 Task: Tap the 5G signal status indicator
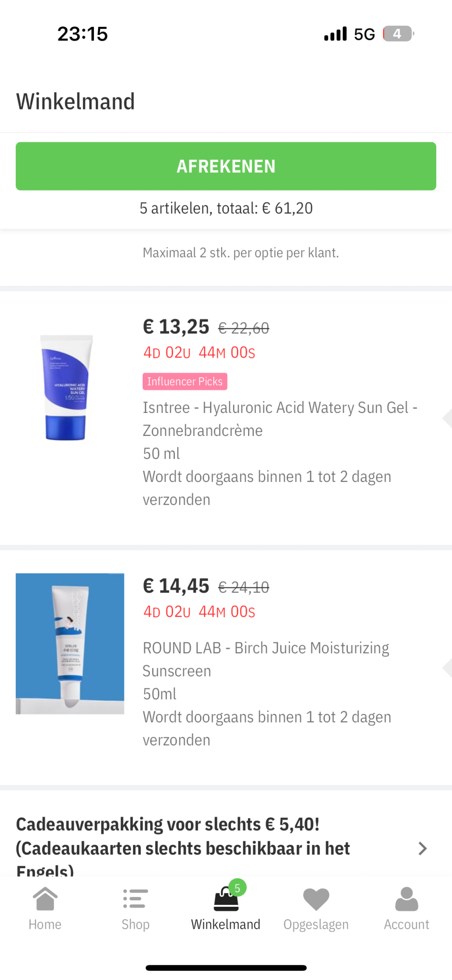pyautogui.click(x=364, y=34)
